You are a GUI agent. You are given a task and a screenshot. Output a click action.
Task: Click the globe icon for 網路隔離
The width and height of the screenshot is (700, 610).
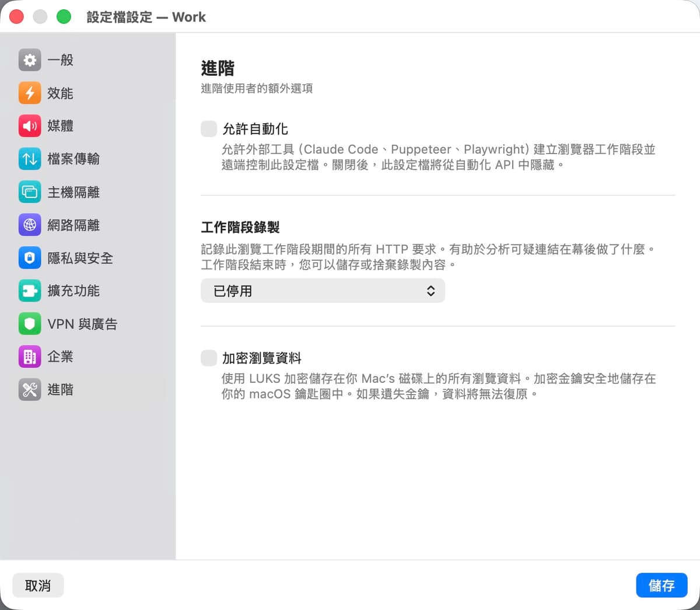30,225
